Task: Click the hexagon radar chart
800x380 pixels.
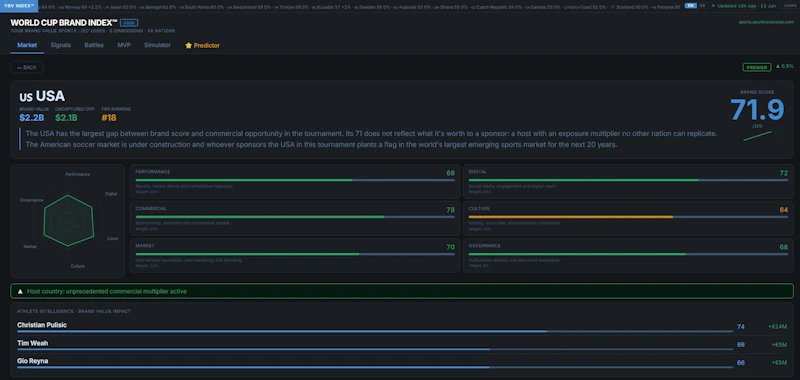Action: click(68, 220)
